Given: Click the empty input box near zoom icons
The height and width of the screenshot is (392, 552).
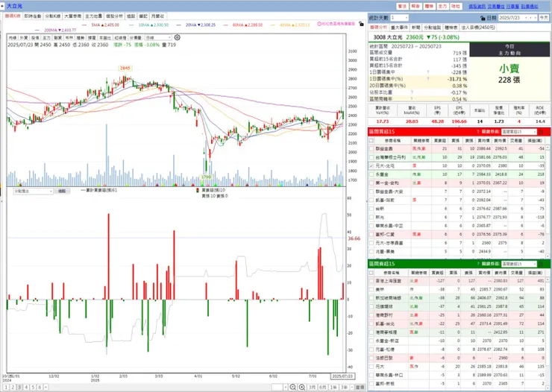Looking at the screenshot, I should click(277, 387).
